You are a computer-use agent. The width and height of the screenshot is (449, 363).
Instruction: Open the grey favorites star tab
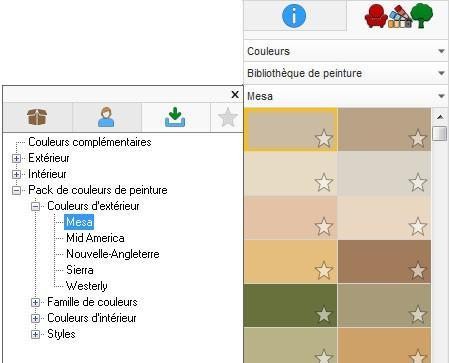click(x=228, y=117)
